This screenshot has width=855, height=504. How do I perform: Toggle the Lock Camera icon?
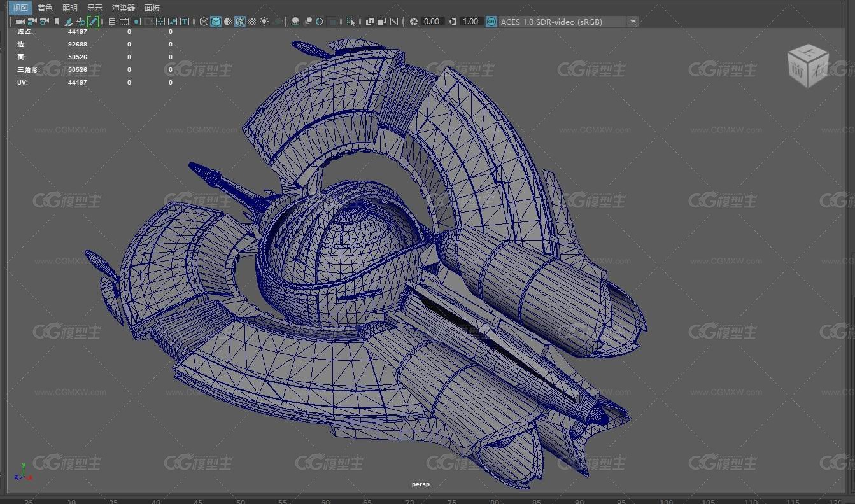click(31, 22)
